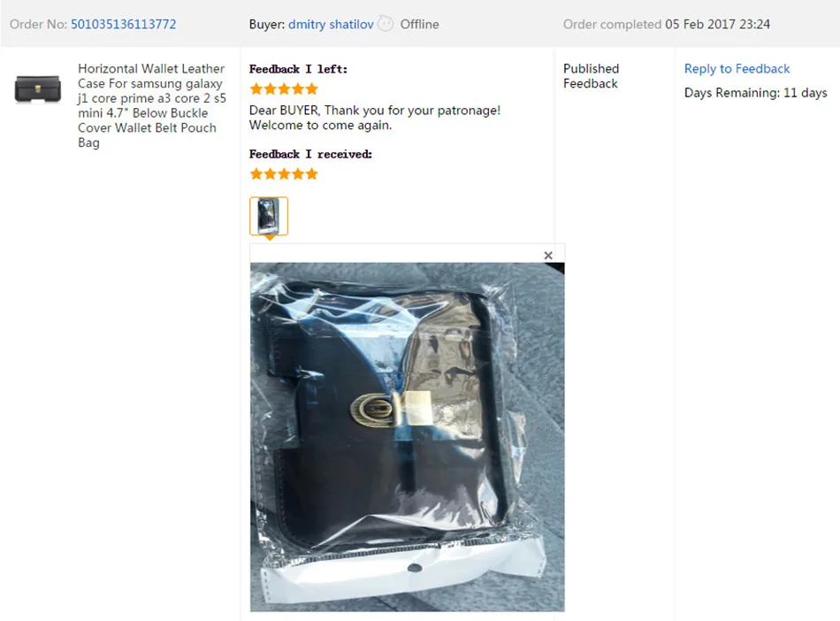This screenshot has height=621, width=840.
Task: Click the buyer chat smiley icon
Action: pyautogui.click(x=386, y=24)
